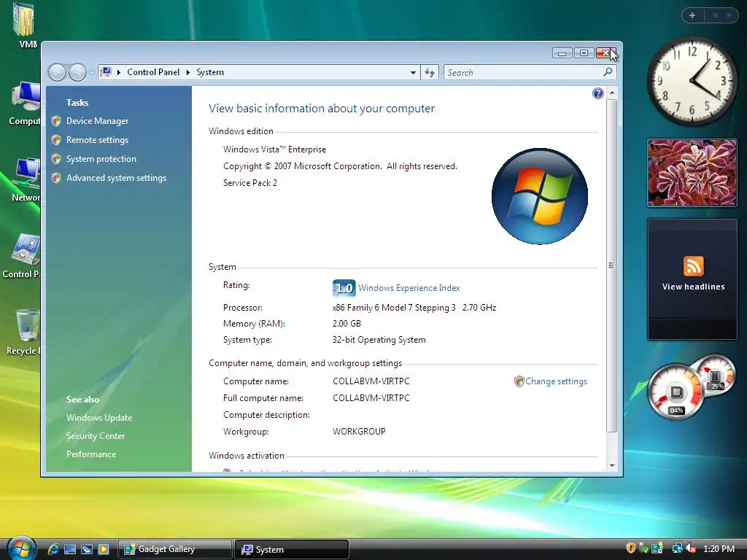Click the Windows Start orb

(x=21, y=548)
